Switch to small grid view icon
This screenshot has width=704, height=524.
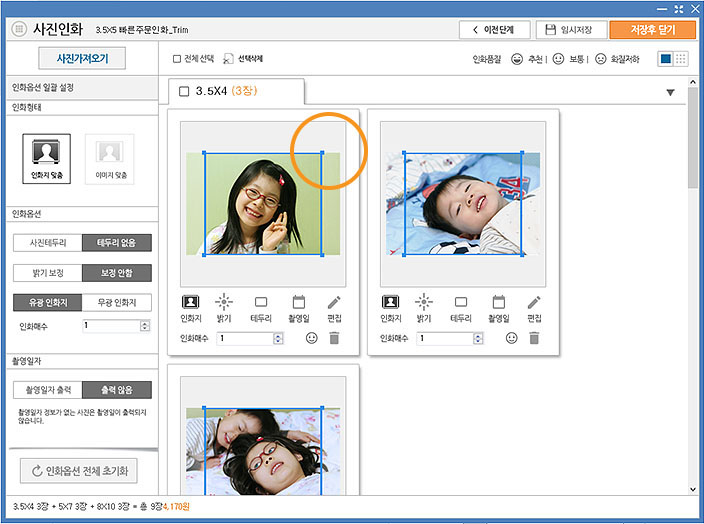tap(681, 59)
